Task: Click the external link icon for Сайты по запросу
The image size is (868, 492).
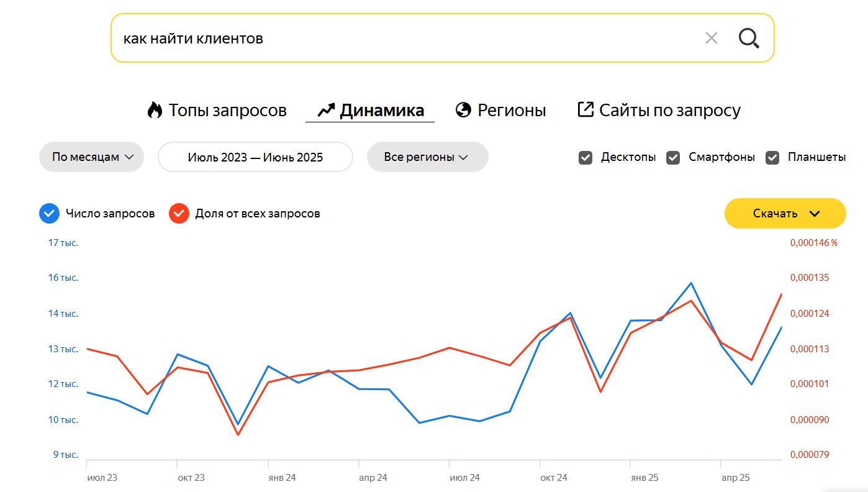Action: (585, 110)
